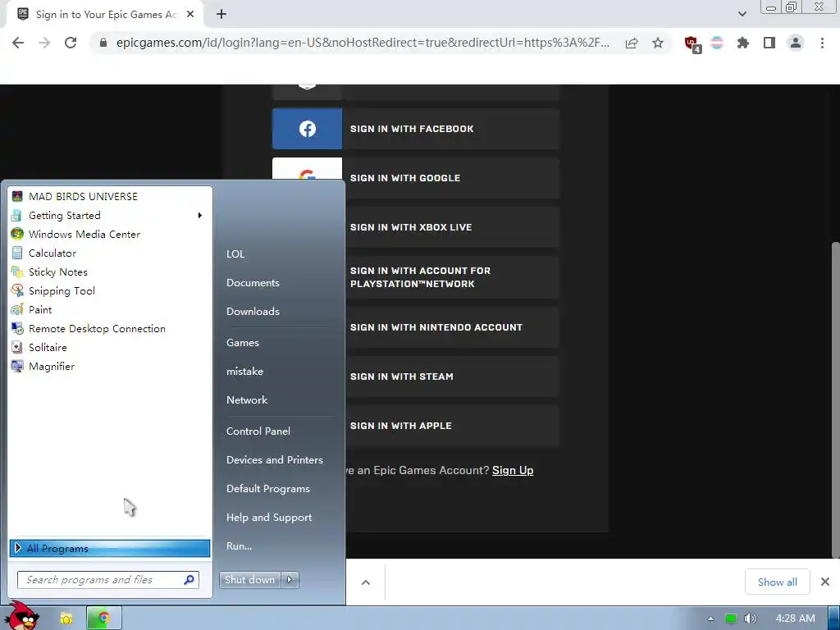
Task: Show hidden tray icons arrow
Action: 710,619
